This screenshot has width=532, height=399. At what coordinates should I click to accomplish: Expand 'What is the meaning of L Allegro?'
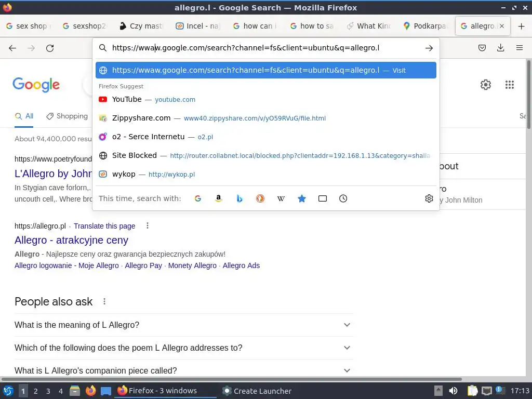[183, 325]
